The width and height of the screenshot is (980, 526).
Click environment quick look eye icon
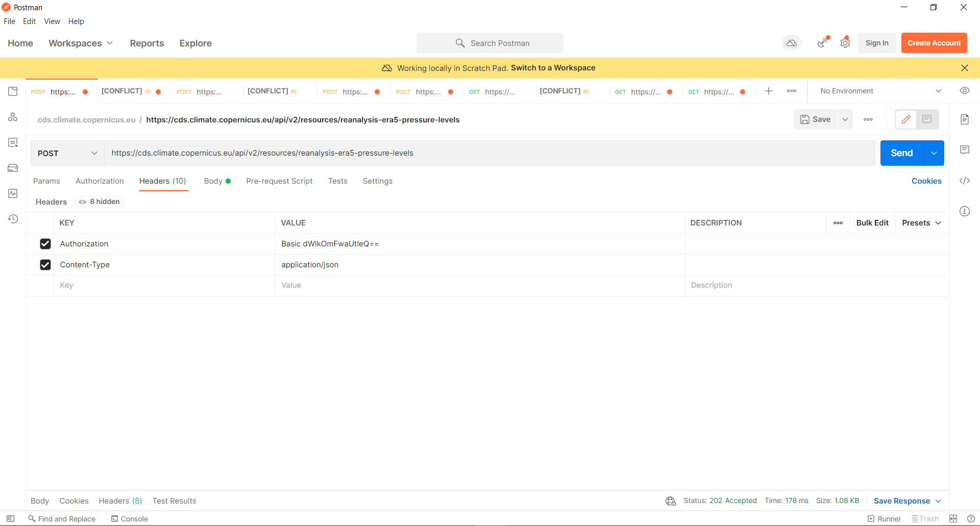(965, 91)
